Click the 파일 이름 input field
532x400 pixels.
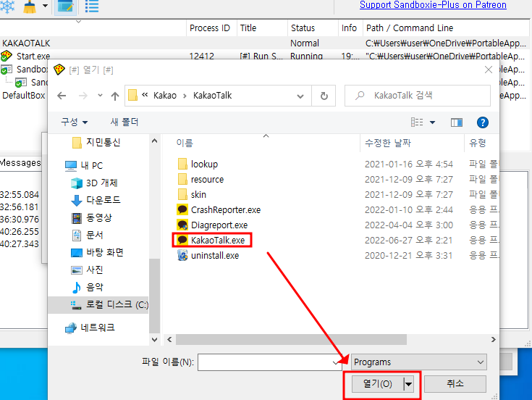tap(270, 362)
